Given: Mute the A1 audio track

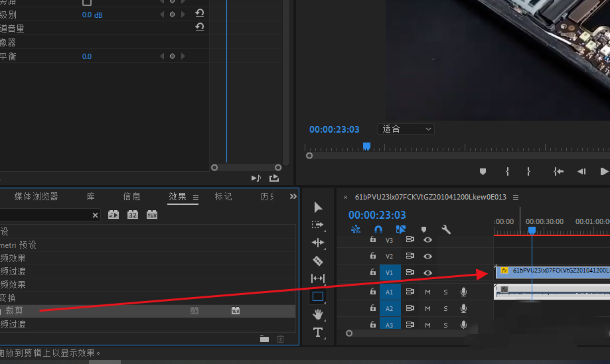Looking at the screenshot, I should click(x=428, y=292).
